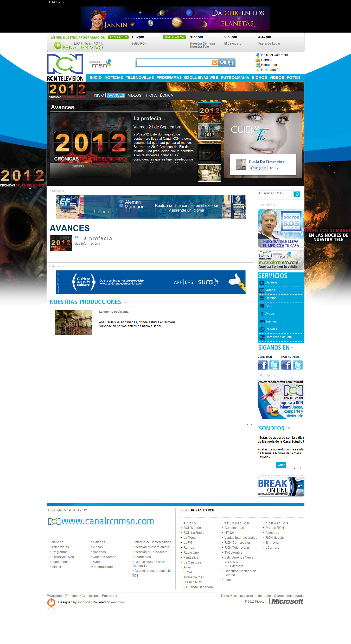351x644 pixels.
Task: Click the Horoscopo del día icon
Action: 262,337
